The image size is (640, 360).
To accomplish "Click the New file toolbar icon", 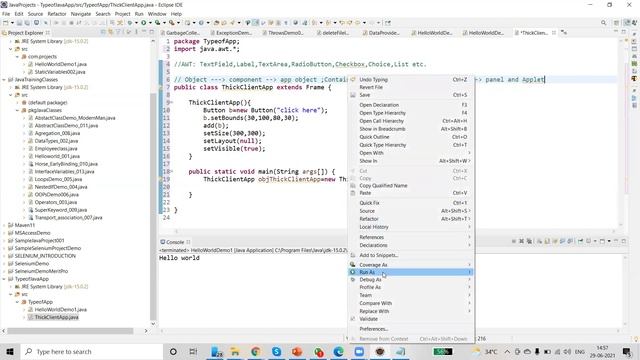I will point(6,23).
